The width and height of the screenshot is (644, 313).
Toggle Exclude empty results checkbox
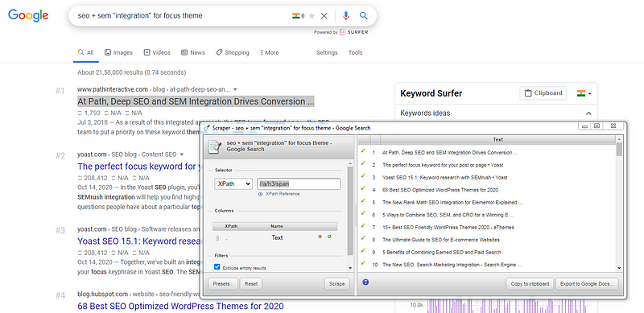[217, 267]
